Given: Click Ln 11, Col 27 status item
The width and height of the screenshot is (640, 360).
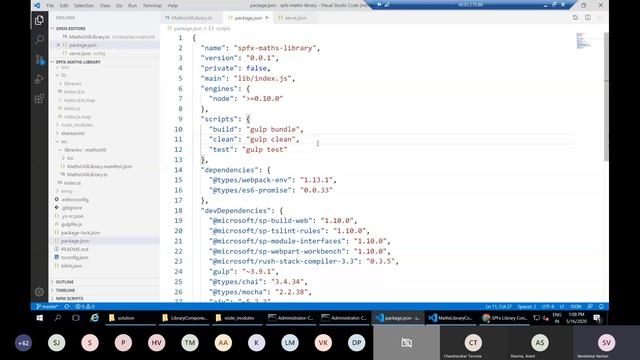Looking at the screenshot, I should [x=498, y=307].
